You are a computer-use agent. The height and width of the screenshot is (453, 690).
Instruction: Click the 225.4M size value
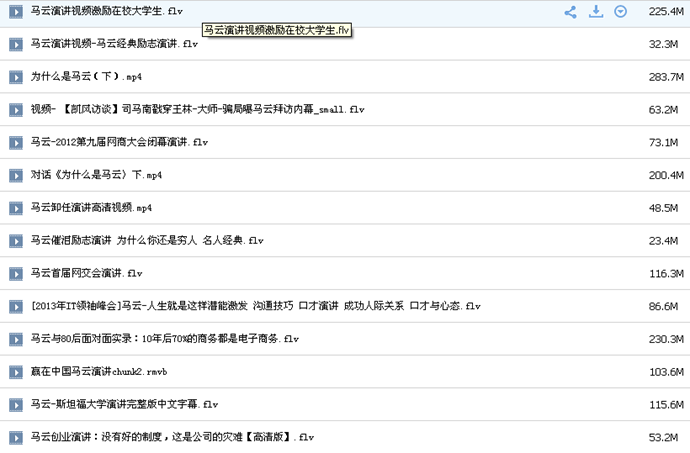[666, 11]
